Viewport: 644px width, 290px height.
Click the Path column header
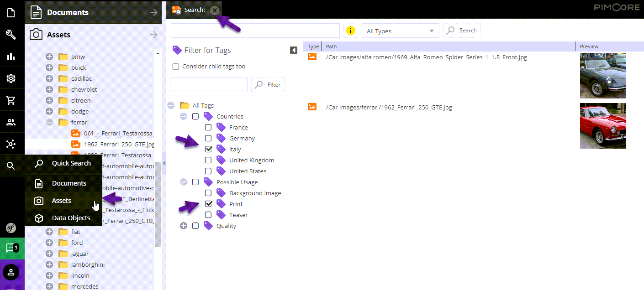tap(448, 47)
